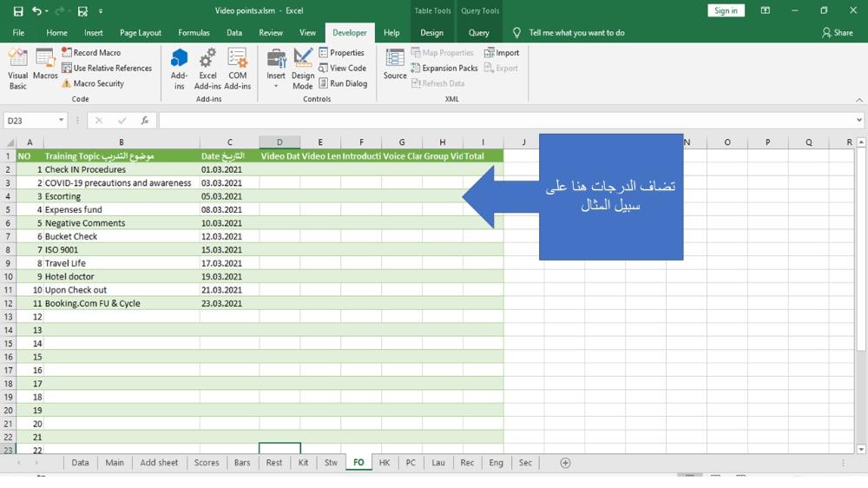Click into the formula bar

[x=507, y=120]
